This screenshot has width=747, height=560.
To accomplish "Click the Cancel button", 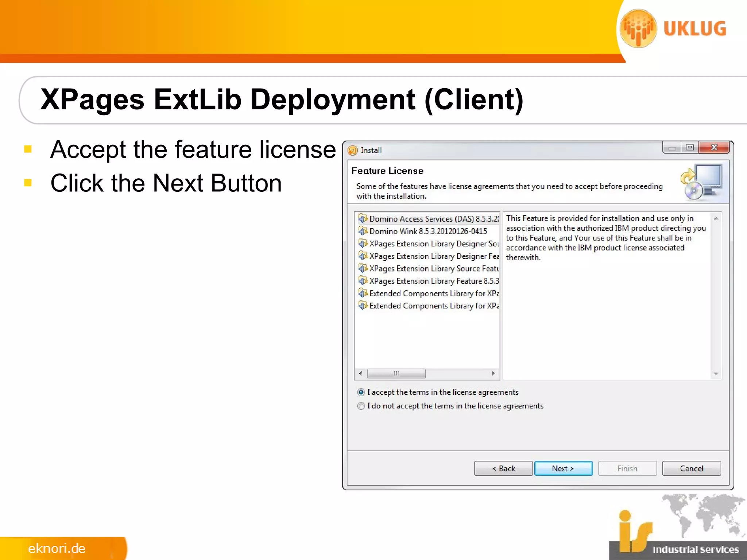I will (692, 468).
